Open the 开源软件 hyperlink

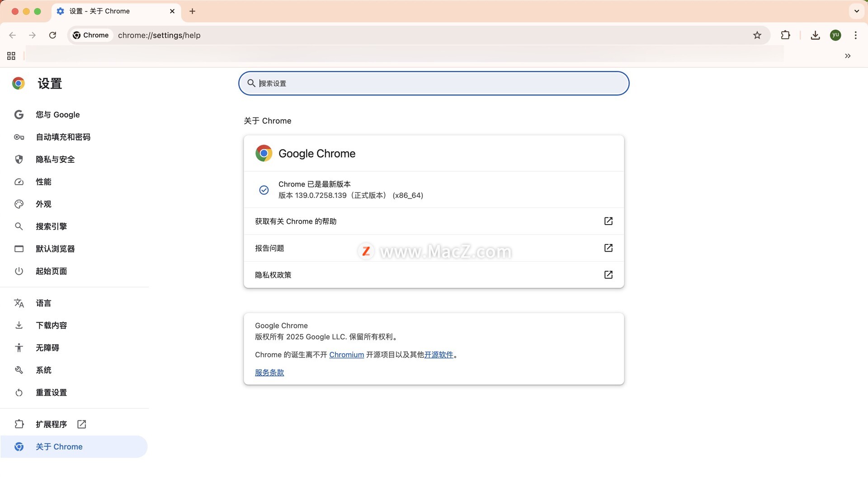pyautogui.click(x=439, y=355)
